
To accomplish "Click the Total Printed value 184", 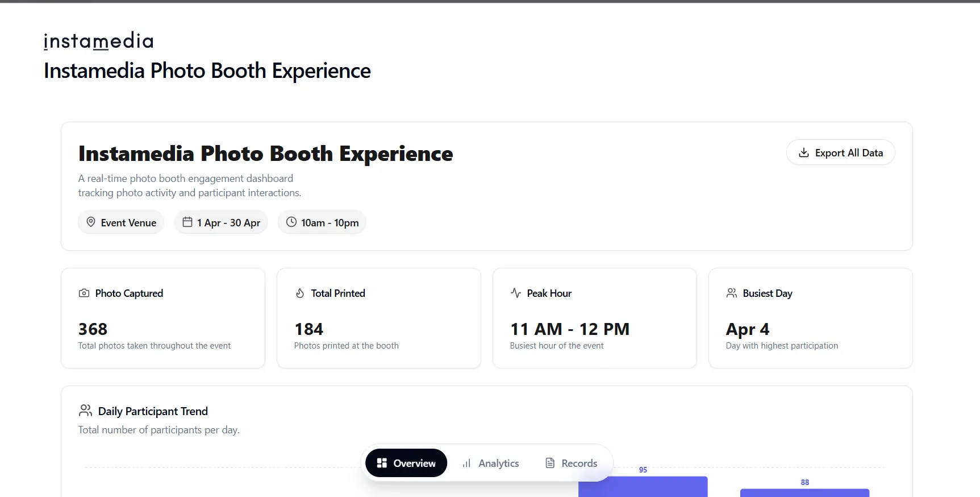I will coord(309,329).
